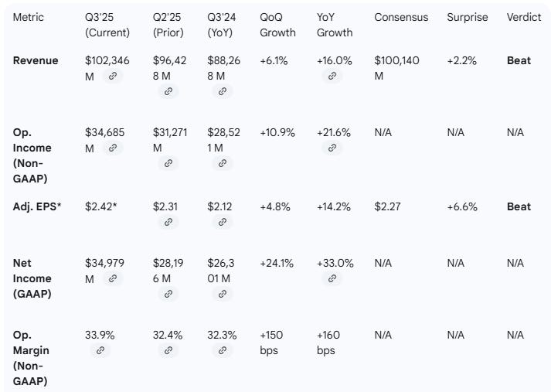
Task: Click the Beat verdict in Revenue row
Action: 519,60
